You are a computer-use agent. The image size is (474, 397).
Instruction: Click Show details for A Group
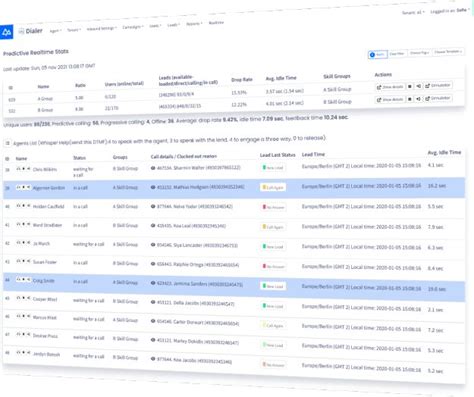[x=390, y=87]
